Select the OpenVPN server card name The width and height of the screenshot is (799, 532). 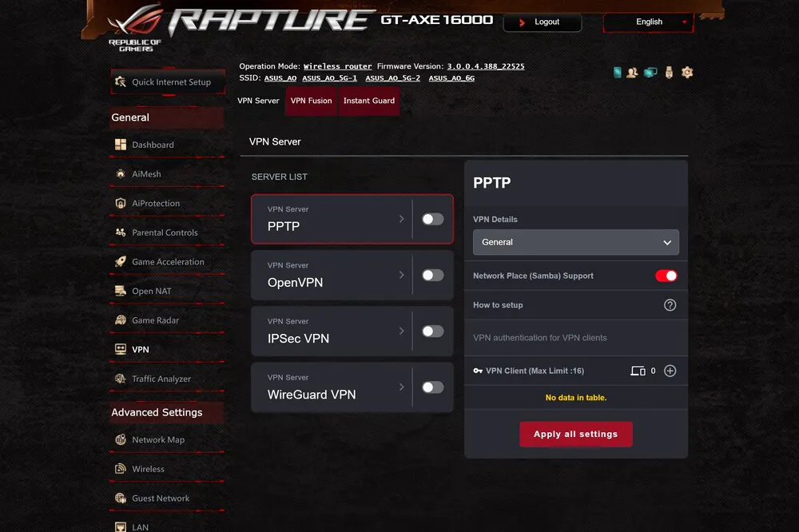(x=295, y=282)
